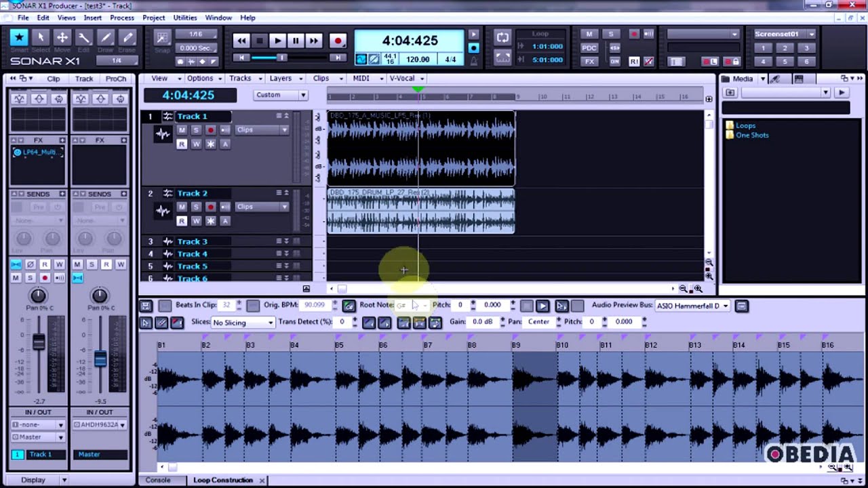Select the Draw tool

(x=106, y=39)
